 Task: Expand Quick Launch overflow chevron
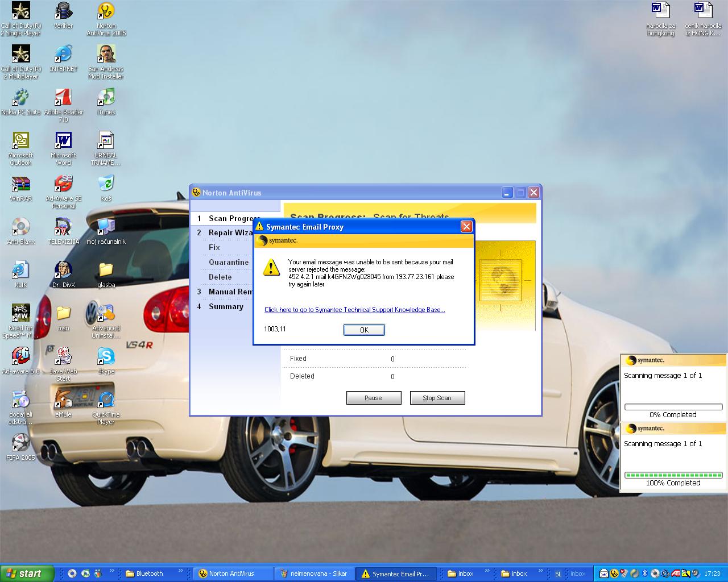(112, 571)
